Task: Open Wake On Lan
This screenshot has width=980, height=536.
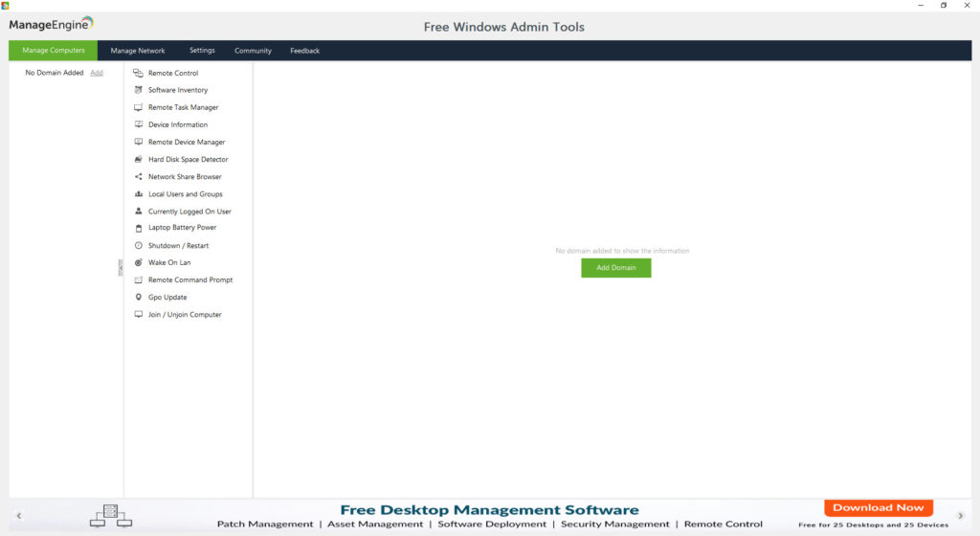Action: click(x=169, y=262)
